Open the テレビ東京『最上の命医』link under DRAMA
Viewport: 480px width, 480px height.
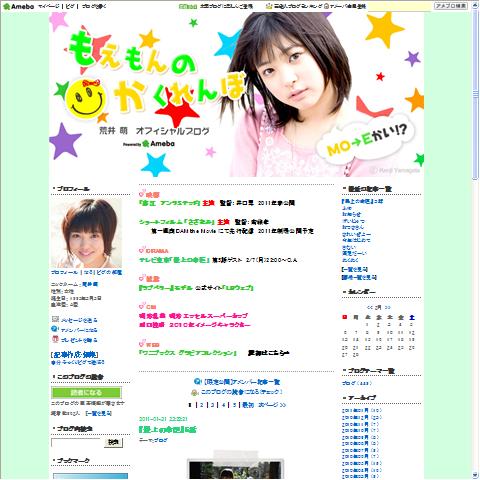[x=174, y=260]
